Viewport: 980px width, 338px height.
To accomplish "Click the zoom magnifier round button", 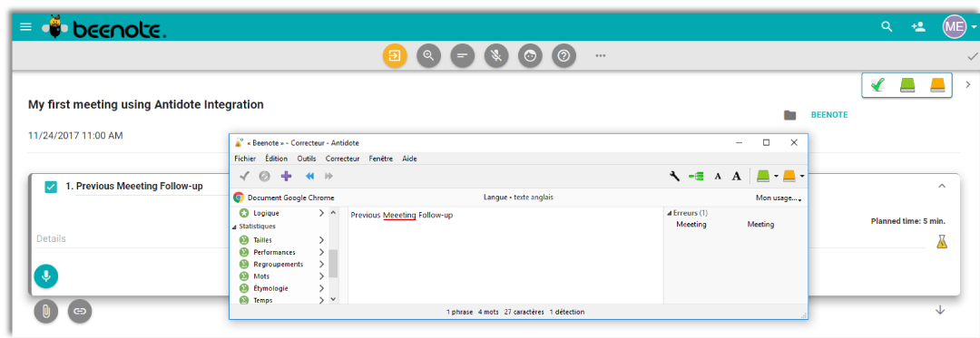I will point(428,55).
